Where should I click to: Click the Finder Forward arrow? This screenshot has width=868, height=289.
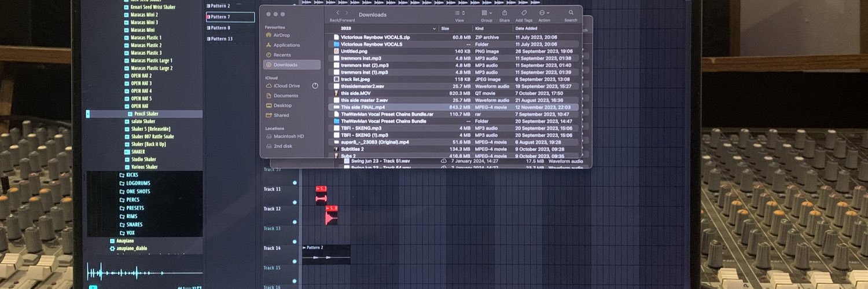coord(347,13)
